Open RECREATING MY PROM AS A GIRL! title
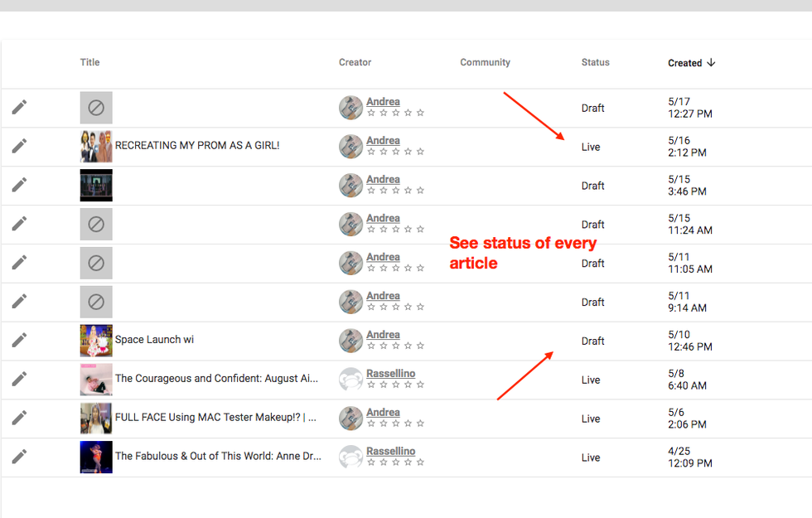812x518 pixels. coord(197,146)
